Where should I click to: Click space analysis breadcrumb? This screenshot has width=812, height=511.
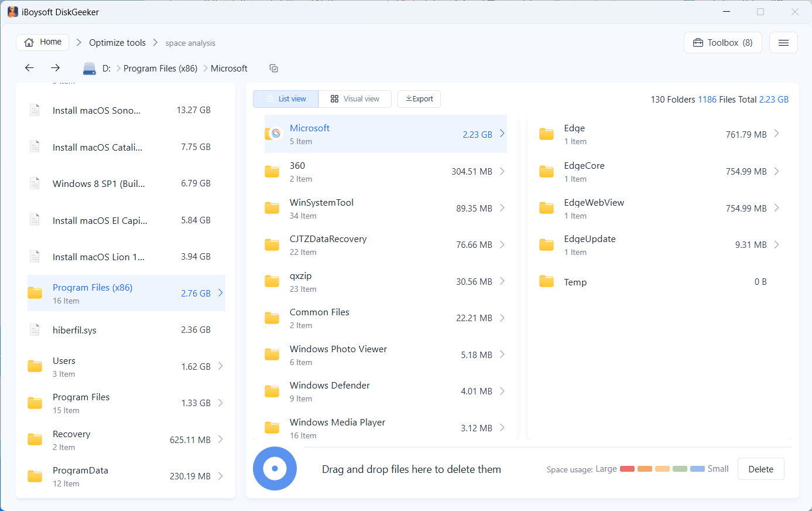(x=190, y=43)
